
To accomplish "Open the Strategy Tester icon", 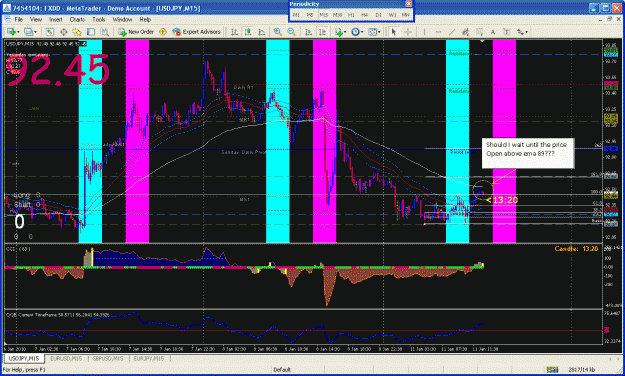I will click(104, 32).
